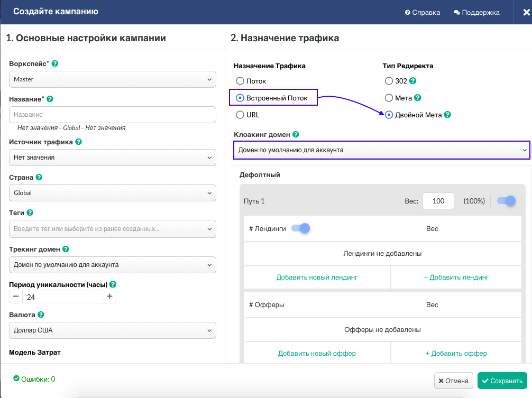Click help icon beside Клоакинг домен

[x=296, y=135]
